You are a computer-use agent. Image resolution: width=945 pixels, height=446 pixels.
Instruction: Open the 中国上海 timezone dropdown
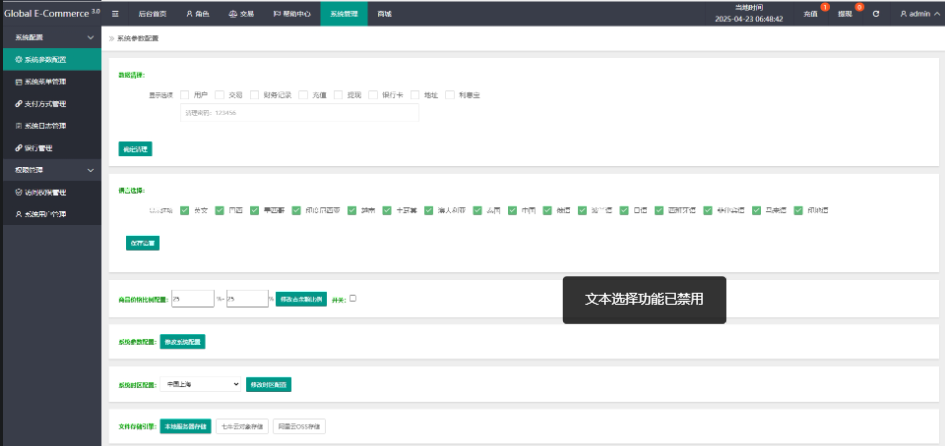coord(200,385)
